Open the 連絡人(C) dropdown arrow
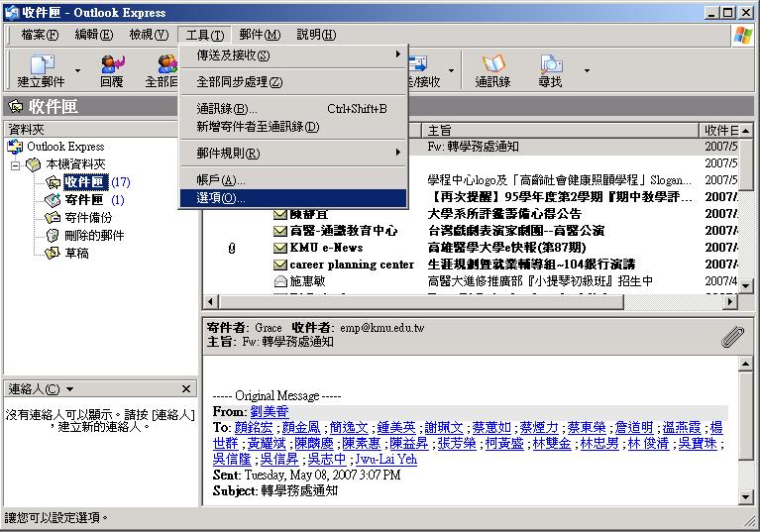This screenshot has width=760, height=532. pyautogui.click(x=69, y=389)
